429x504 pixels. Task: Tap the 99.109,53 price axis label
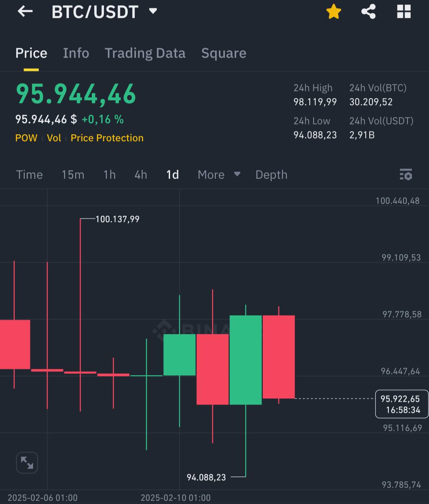401,258
